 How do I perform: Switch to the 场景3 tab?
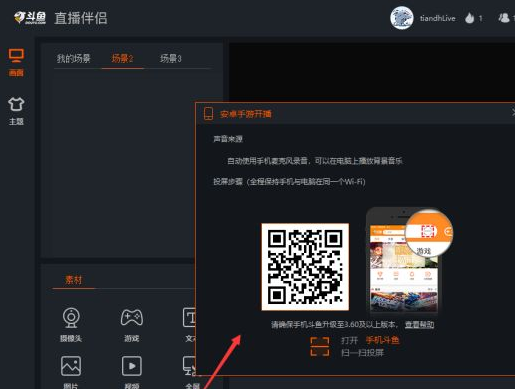pyautogui.click(x=171, y=59)
